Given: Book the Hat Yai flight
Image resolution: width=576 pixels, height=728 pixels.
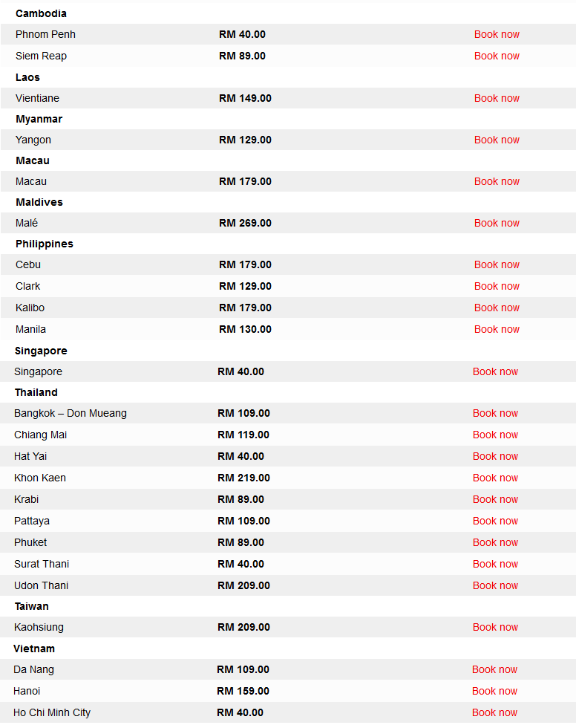Looking at the screenshot, I should (495, 456).
